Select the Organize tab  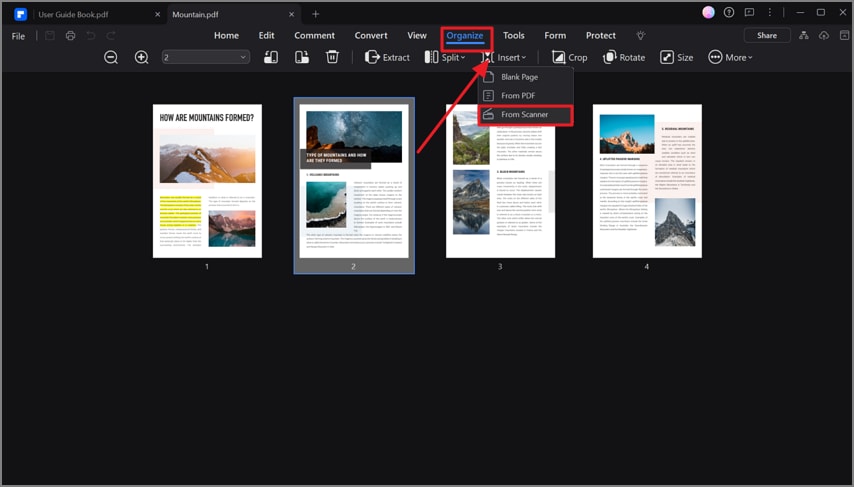pos(465,36)
